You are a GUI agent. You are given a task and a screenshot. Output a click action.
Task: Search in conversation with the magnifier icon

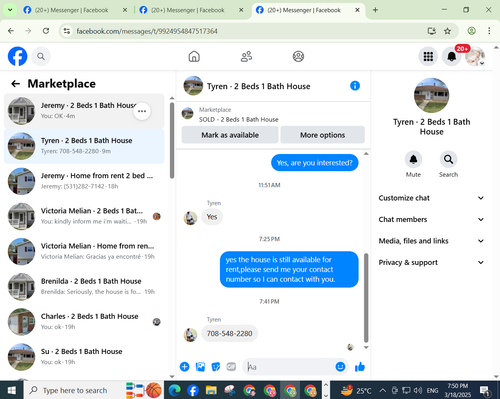tap(448, 160)
